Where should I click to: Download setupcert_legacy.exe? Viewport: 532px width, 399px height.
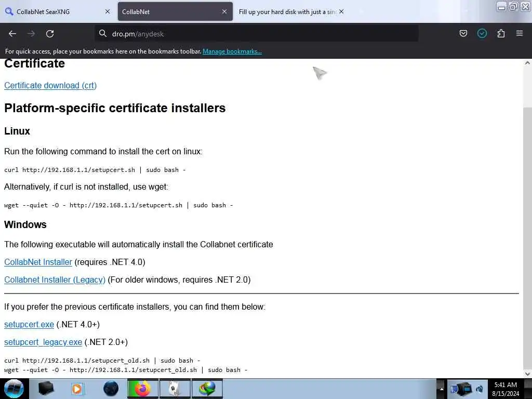tap(43, 342)
